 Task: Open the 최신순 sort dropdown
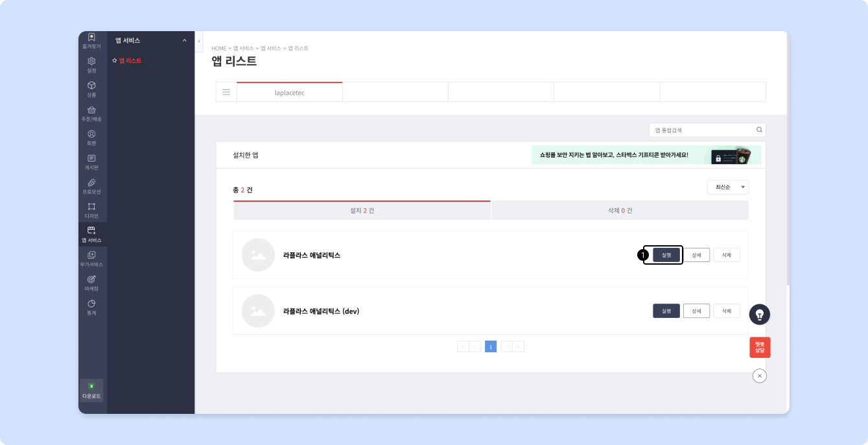tap(727, 187)
